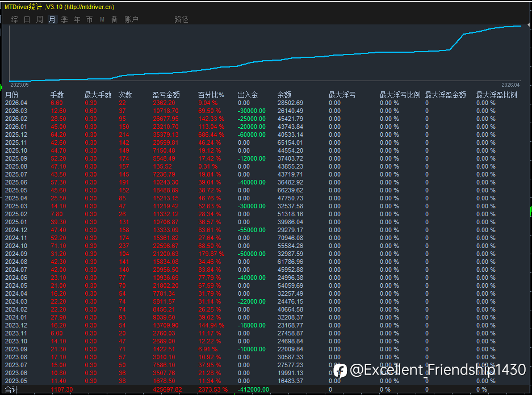
Task: Open the 日 daily statistics tab
Action: click(27, 19)
